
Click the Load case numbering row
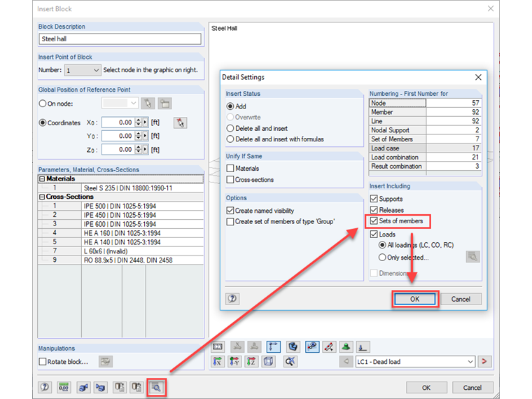(x=425, y=148)
